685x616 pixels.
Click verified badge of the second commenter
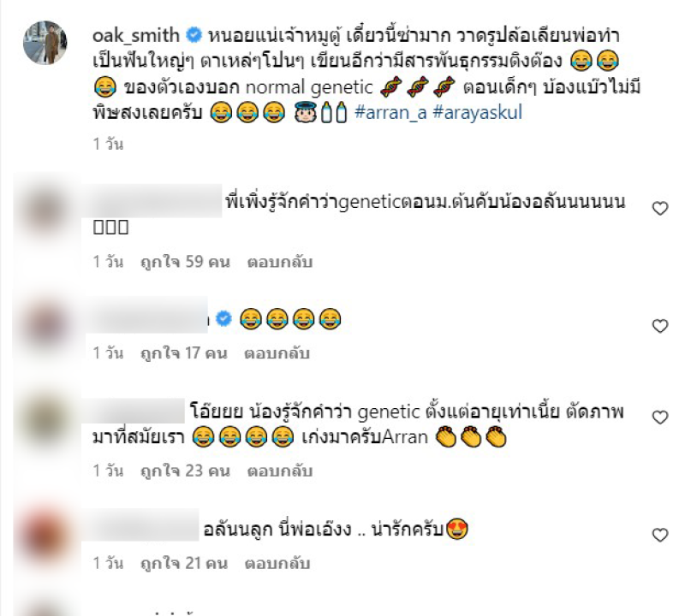pos(224,318)
